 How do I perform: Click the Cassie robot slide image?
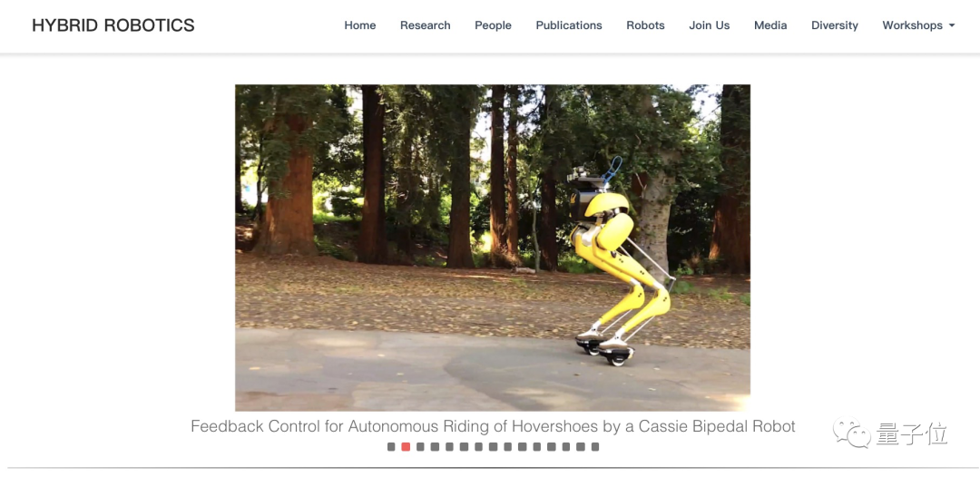[x=493, y=248]
